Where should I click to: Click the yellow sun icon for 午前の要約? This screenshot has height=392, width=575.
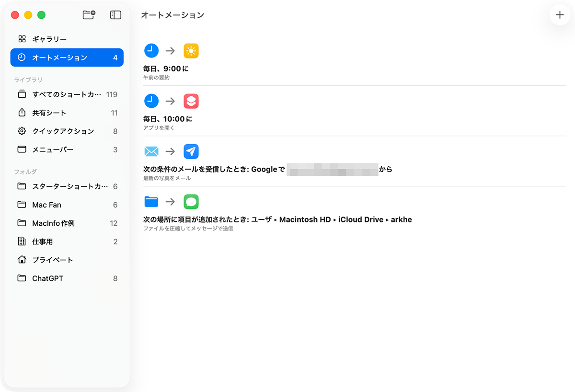coord(191,51)
